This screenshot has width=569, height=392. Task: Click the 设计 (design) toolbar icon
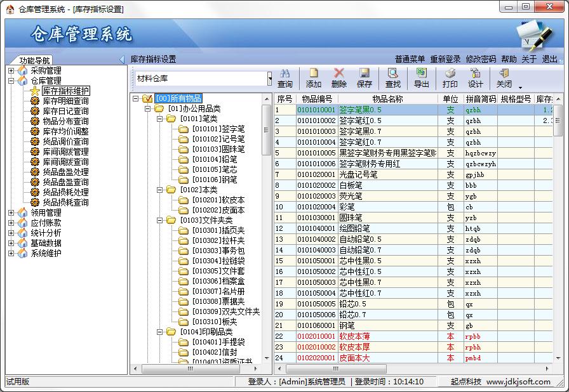click(476, 74)
